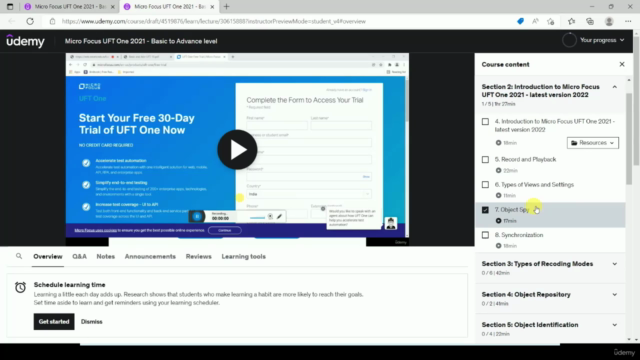Check lecture 5 Record and Playback checkbox

pyautogui.click(x=485, y=160)
